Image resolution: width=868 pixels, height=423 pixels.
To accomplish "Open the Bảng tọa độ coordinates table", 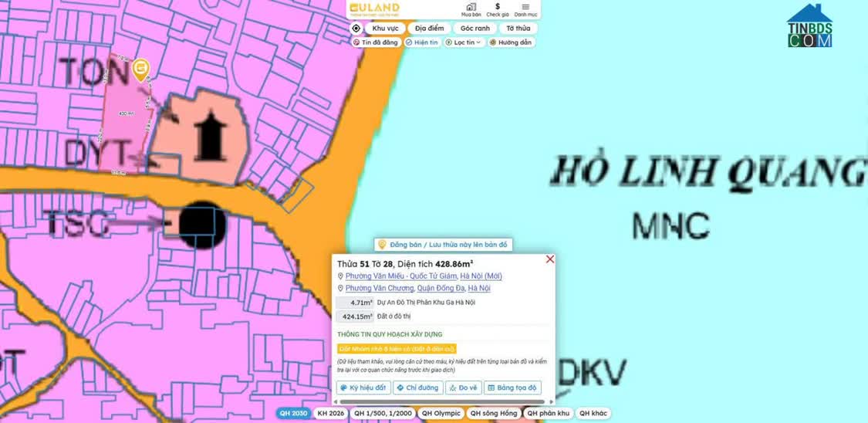I will [x=512, y=387].
